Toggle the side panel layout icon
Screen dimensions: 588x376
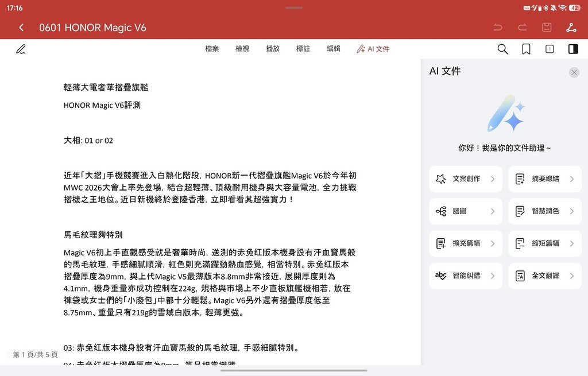coord(574,49)
